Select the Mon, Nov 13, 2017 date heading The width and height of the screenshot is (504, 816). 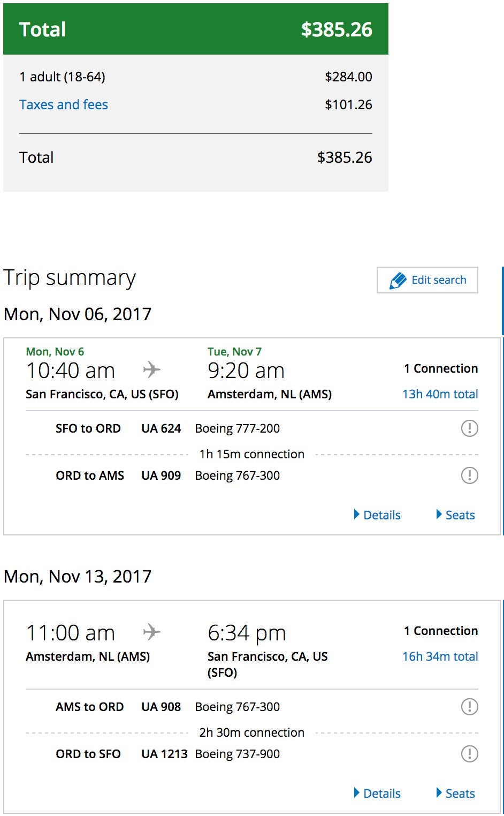point(78,577)
